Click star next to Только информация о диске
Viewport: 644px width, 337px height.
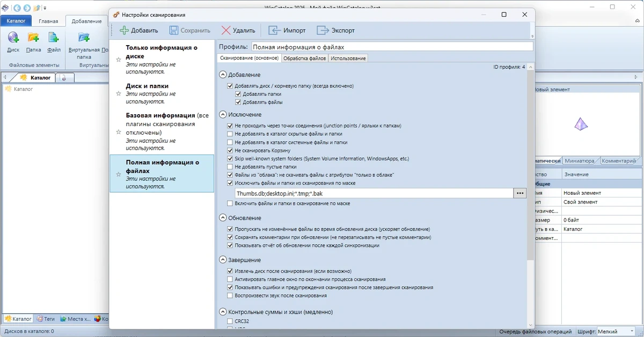click(119, 60)
